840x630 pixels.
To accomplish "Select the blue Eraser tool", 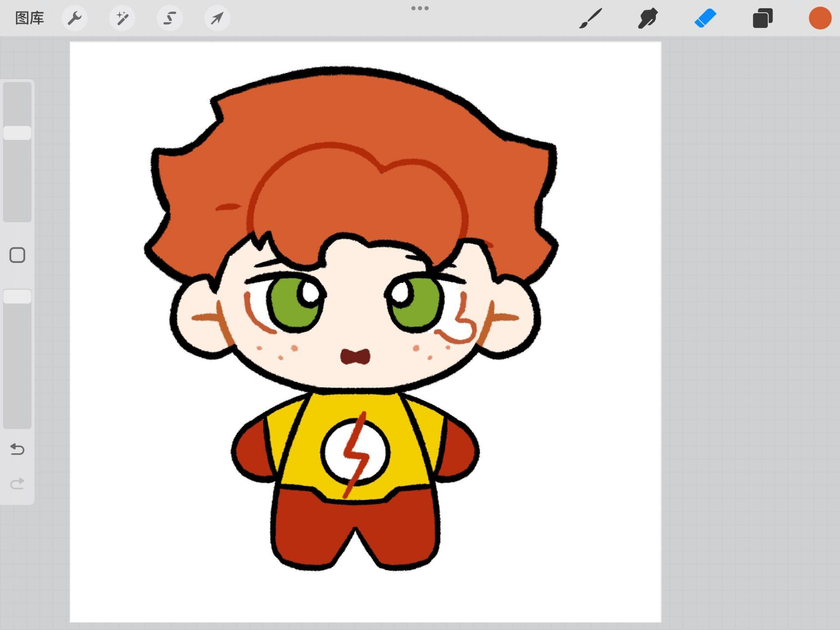I will pos(705,18).
